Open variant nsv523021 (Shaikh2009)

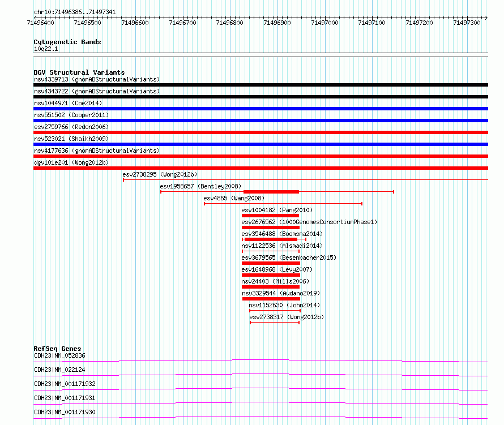click(x=71, y=139)
